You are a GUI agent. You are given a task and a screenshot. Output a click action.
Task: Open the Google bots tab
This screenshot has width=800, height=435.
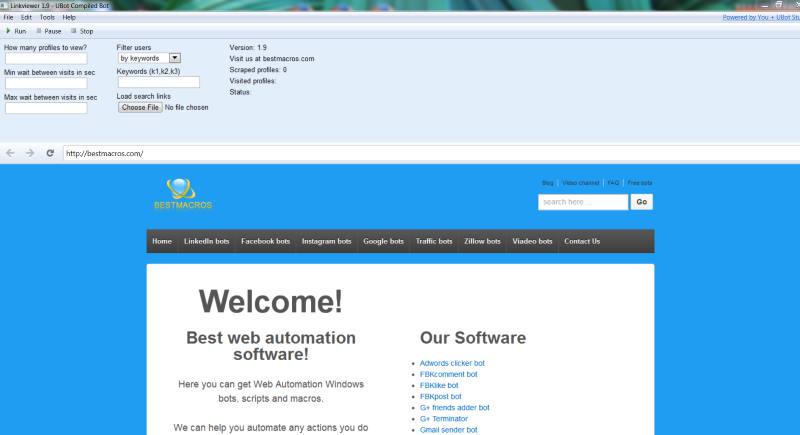click(x=383, y=241)
